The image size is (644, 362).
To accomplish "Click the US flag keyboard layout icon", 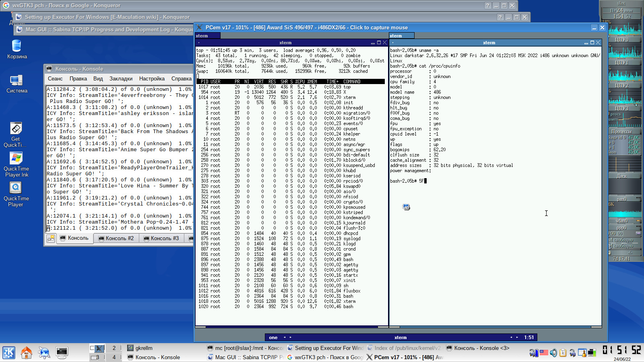I will pos(544,353).
